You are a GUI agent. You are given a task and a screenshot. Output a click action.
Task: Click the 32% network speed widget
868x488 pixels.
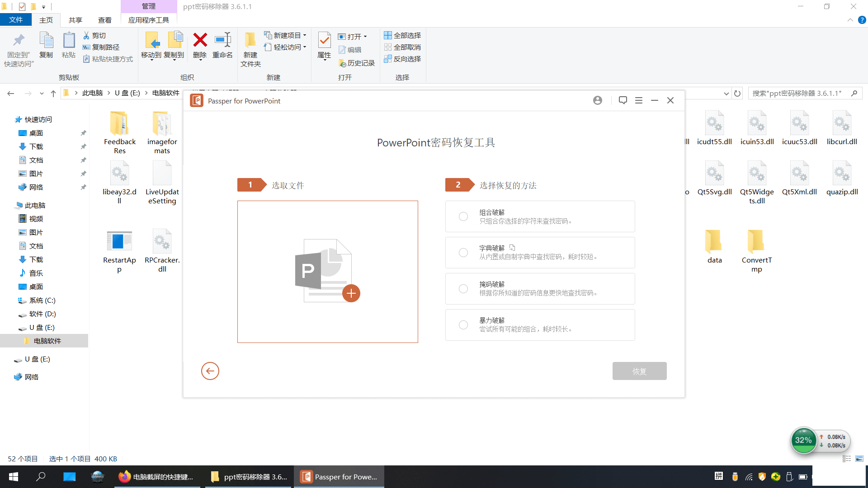(x=820, y=441)
